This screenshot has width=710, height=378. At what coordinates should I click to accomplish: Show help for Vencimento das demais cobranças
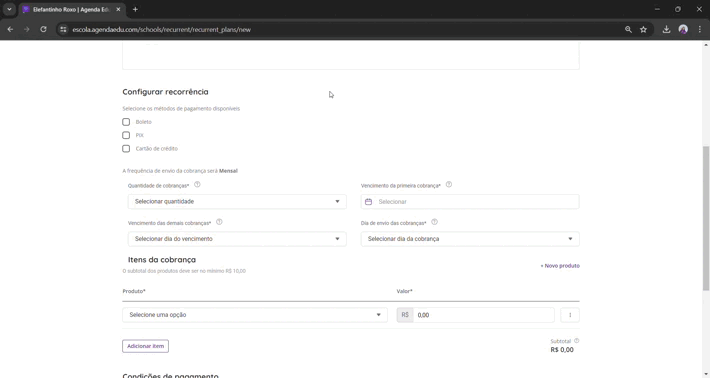click(x=219, y=222)
